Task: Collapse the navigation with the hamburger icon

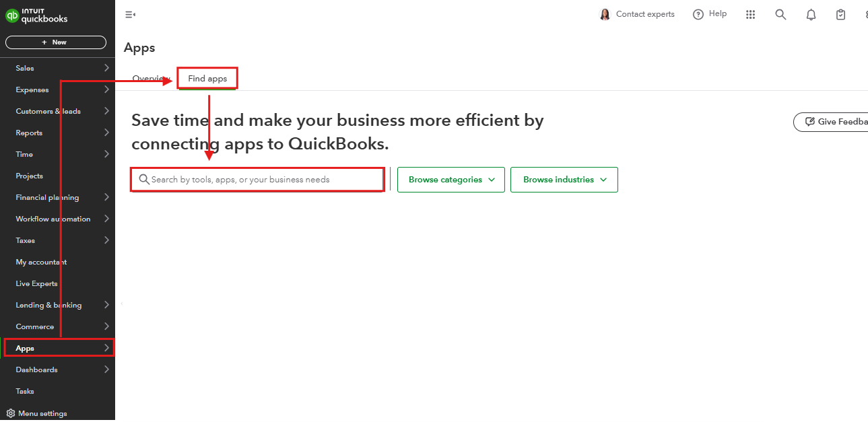Action: click(130, 13)
